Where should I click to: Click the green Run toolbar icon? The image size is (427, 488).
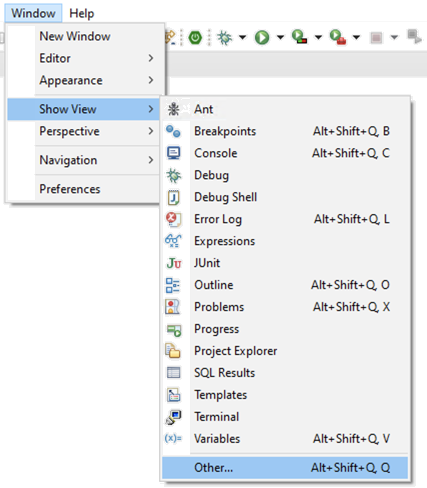tap(262, 37)
